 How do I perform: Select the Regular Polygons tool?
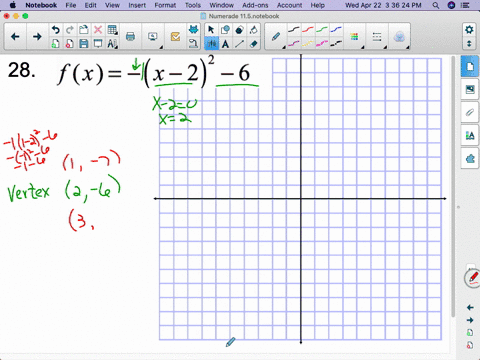pos(239,30)
